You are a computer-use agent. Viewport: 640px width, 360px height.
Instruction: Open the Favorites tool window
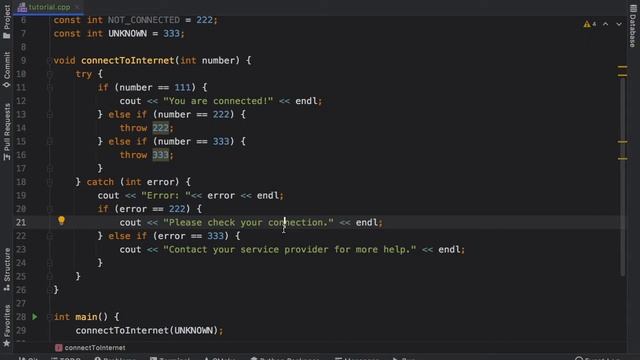click(x=7, y=326)
